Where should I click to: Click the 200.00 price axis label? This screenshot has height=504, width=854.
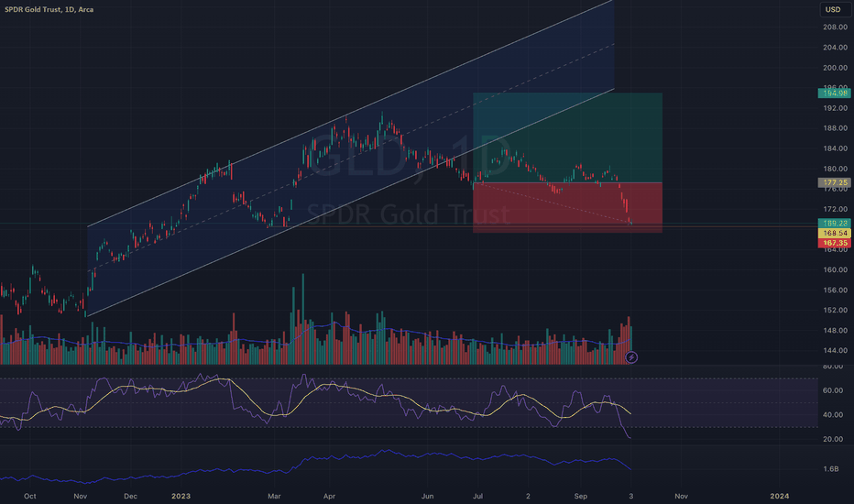pyautogui.click(x=835, y=68)
